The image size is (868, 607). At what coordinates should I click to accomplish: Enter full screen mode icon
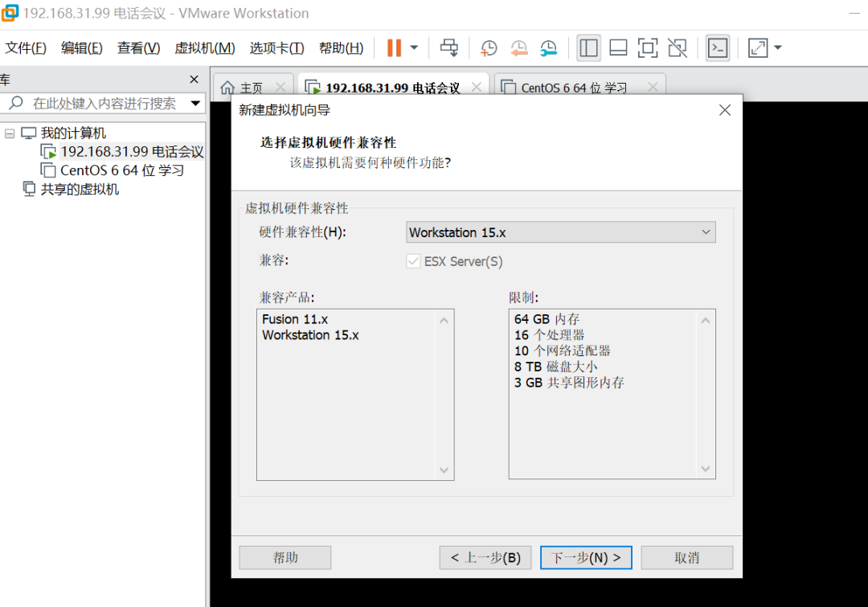(x=648, y=48)
